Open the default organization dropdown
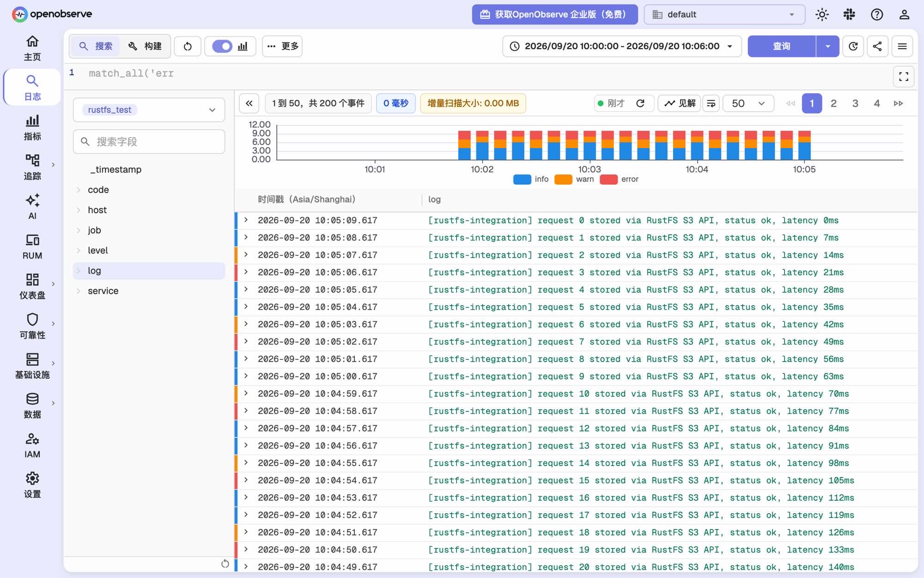The width and height of the screenshot is (924, 578). point(724,14)
